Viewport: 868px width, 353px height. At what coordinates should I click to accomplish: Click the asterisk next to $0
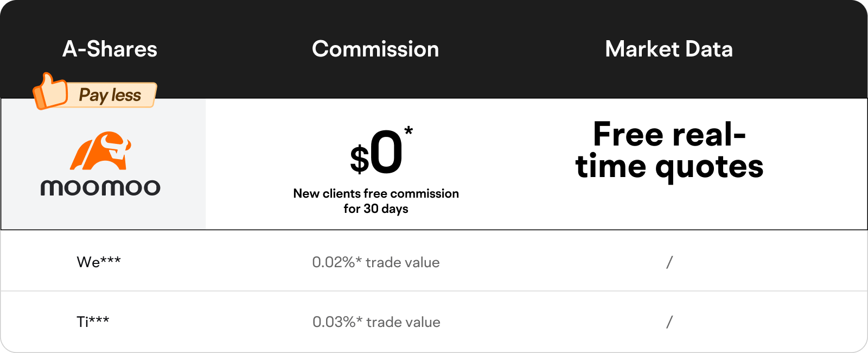409,131
